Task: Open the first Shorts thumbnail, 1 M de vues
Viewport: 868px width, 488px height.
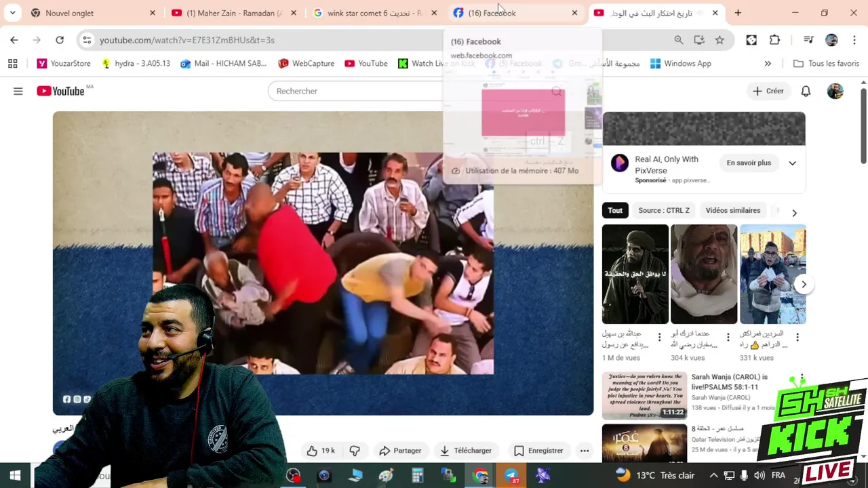Action: (x=635, y=274)
